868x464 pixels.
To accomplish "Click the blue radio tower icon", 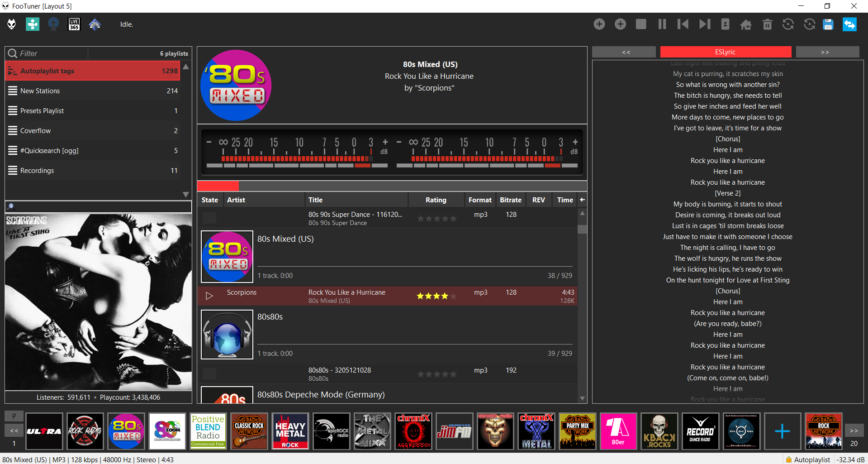I will [53, 24].
